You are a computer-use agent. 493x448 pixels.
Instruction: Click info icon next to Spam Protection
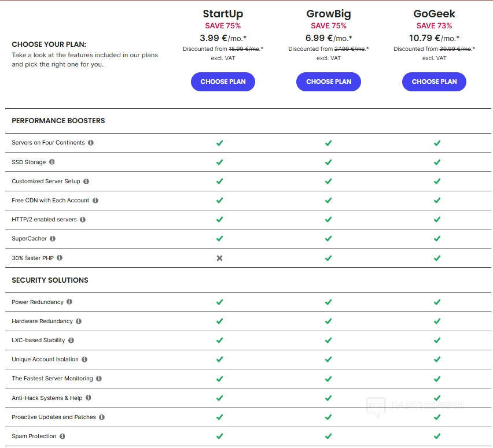(x=62, y=436)
